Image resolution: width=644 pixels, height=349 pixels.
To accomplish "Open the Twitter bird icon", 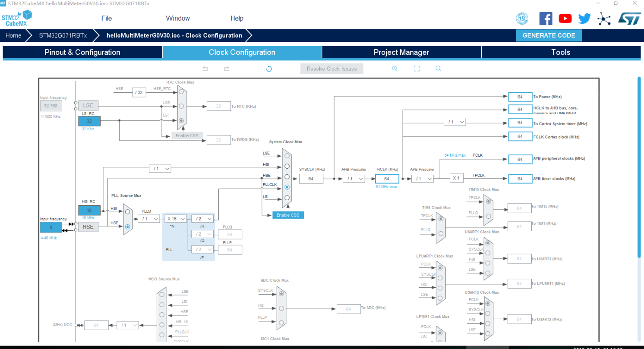I will [584, 18].
